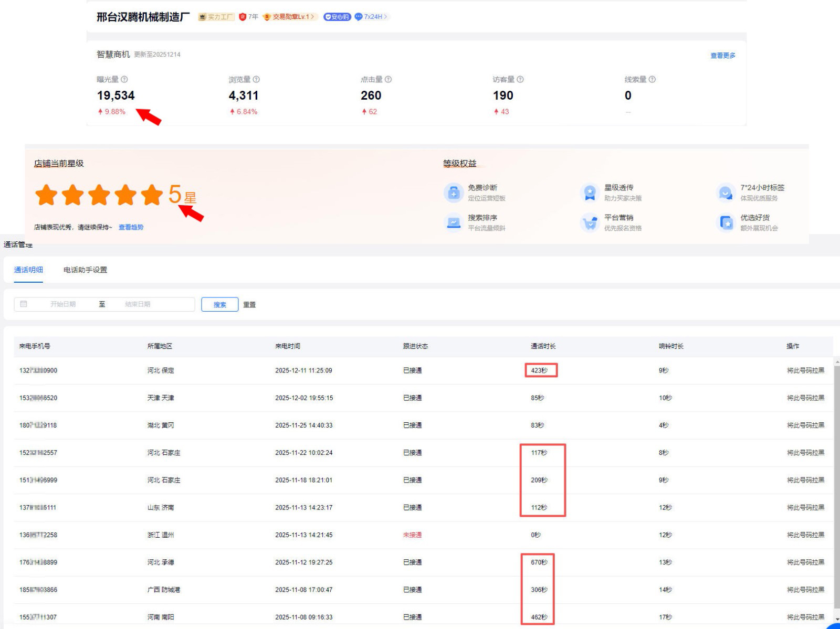Click the 7*24小时标签 chat bubble icon
Screen dimensions: 840x629
click(726, 193)
